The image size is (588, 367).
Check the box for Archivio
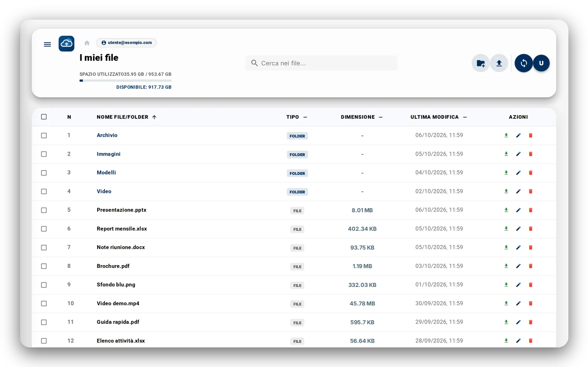pos(44,135)
